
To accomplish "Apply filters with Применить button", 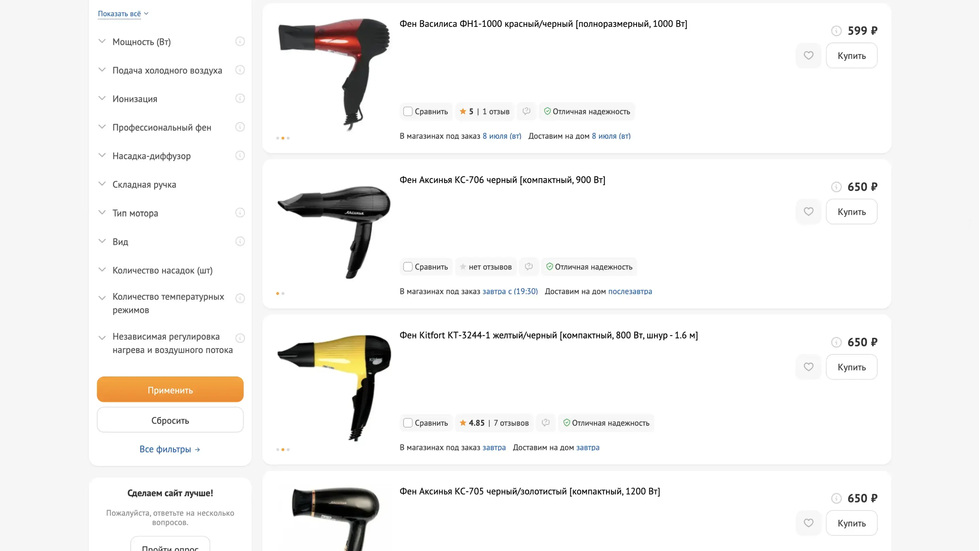I will pos(170,389).
